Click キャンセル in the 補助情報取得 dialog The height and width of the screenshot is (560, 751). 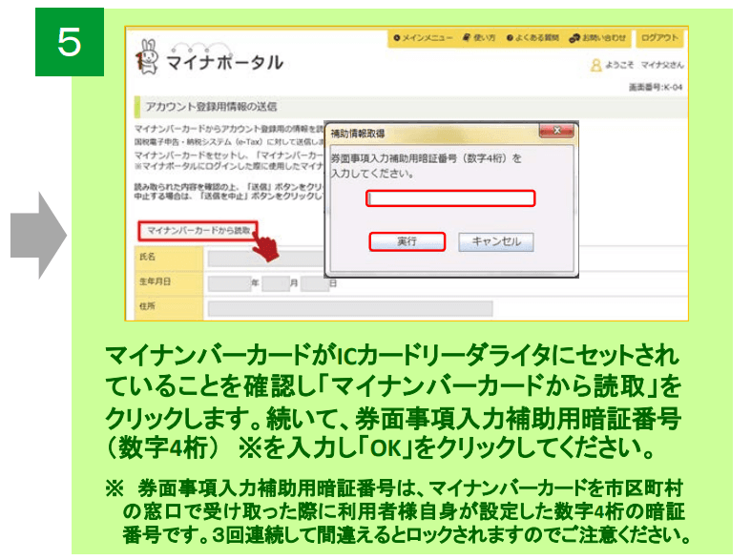point(496,241)
